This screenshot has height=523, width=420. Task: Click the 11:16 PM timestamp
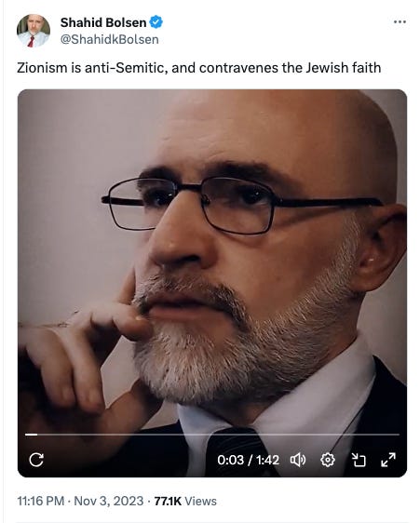[x=40, y=501]
